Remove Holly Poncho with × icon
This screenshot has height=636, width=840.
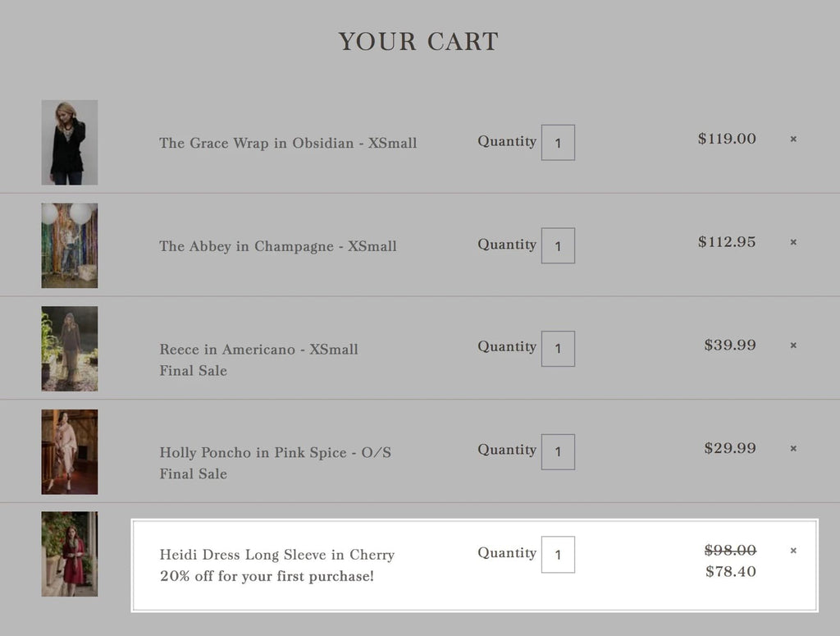pyautogui.click(x=793, y=449)
